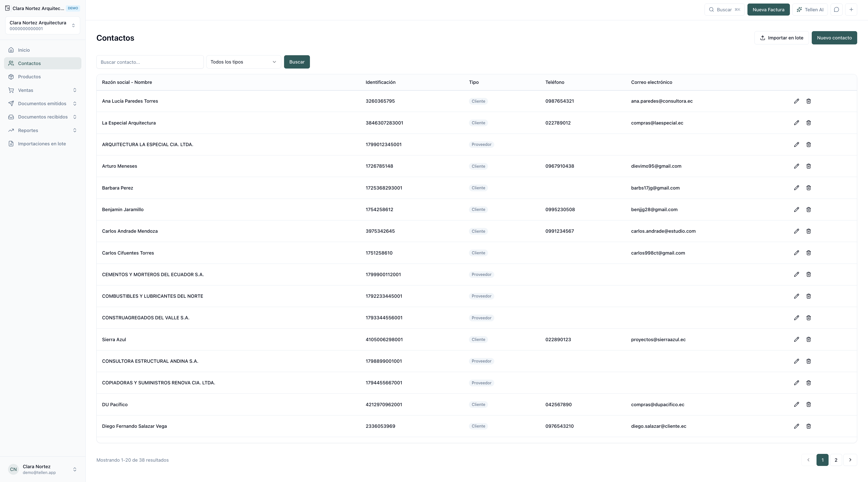Focus the Buscar contacto input field
This screenshot has height=482, width=868.
tap(150, 62)
